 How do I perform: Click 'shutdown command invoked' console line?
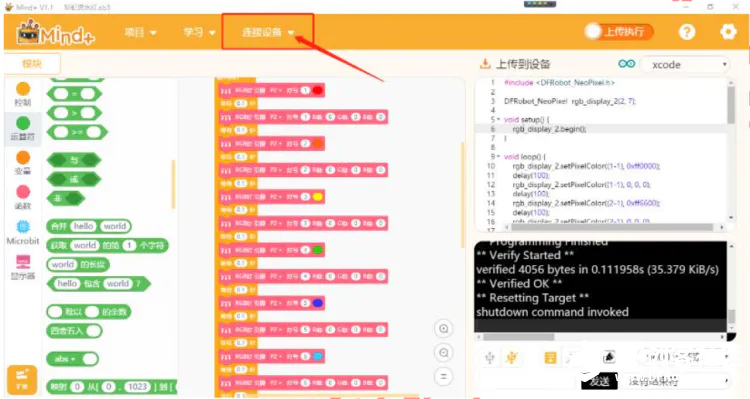[552, 312]
